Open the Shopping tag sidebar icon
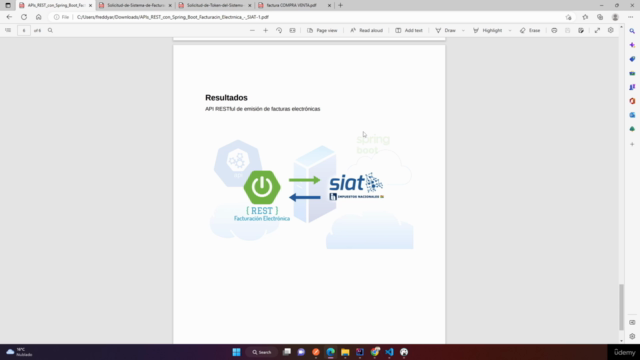The width and height of the screenshot is (640, 360). pyautogui.click(x=632, y=59)
